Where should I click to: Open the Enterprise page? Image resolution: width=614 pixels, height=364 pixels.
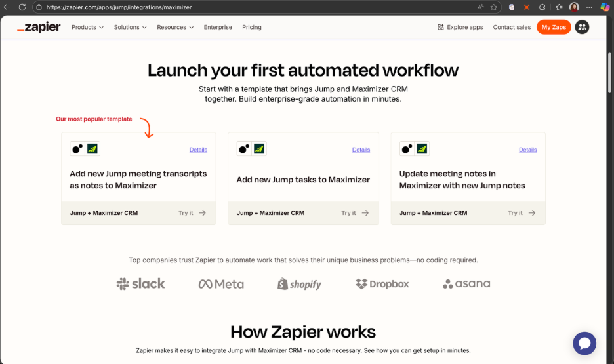[x=218, y=27]
